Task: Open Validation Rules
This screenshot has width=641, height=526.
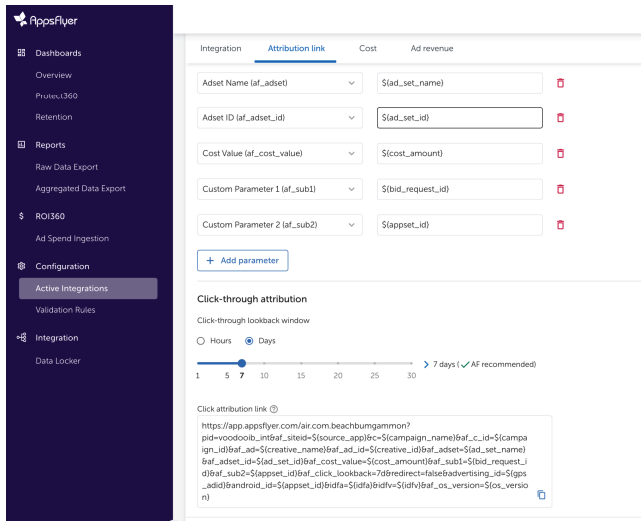Action: click(65, 310)
